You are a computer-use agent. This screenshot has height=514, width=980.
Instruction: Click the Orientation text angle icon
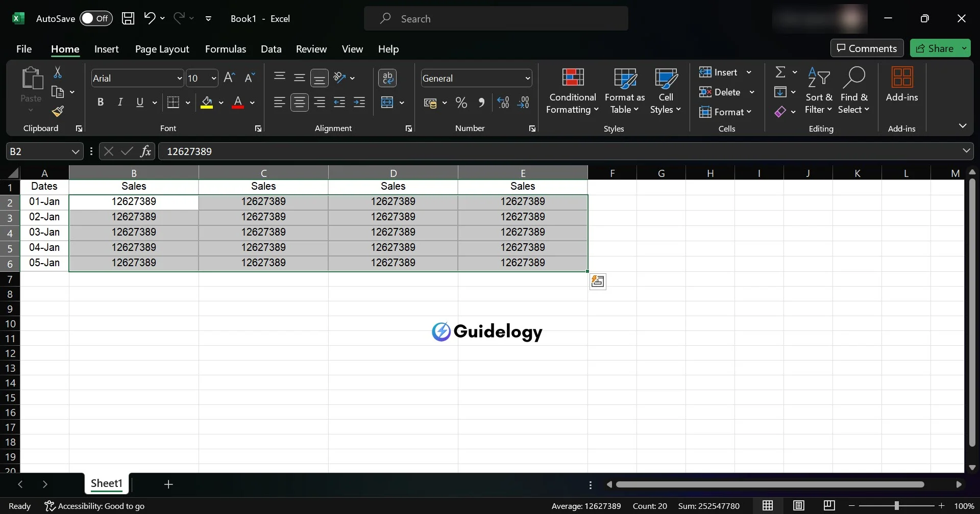pos(339,78)
